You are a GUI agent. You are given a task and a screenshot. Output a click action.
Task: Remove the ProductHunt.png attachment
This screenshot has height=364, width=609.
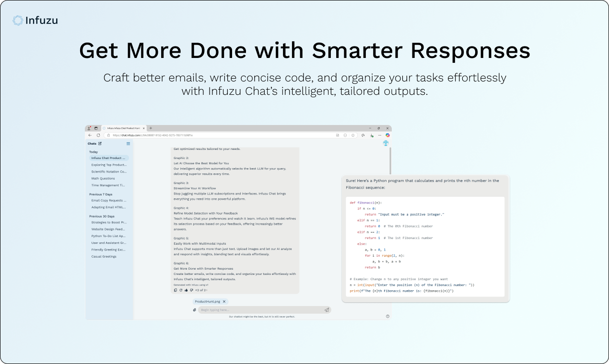(x=224, y=302)
